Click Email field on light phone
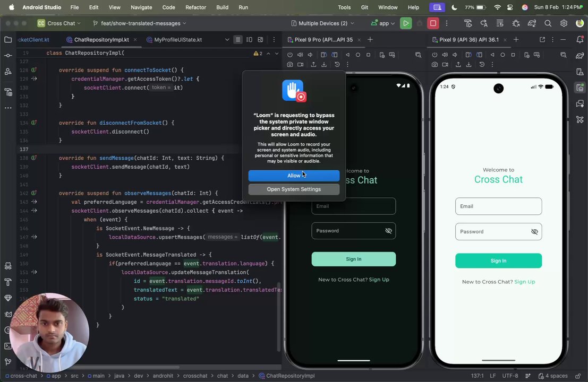The width and height of the screenshot is (588, 382). click(498, 206)
